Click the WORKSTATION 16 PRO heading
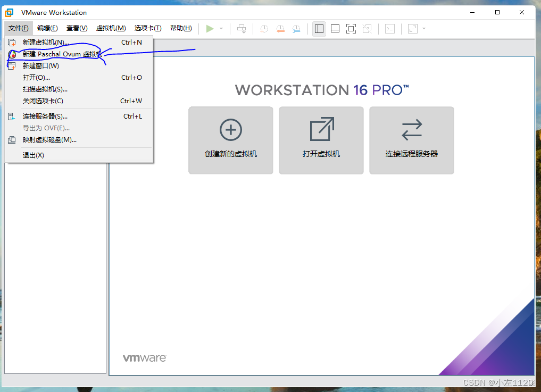The width and height of the screenshot is (541, 392). point(322,90)
